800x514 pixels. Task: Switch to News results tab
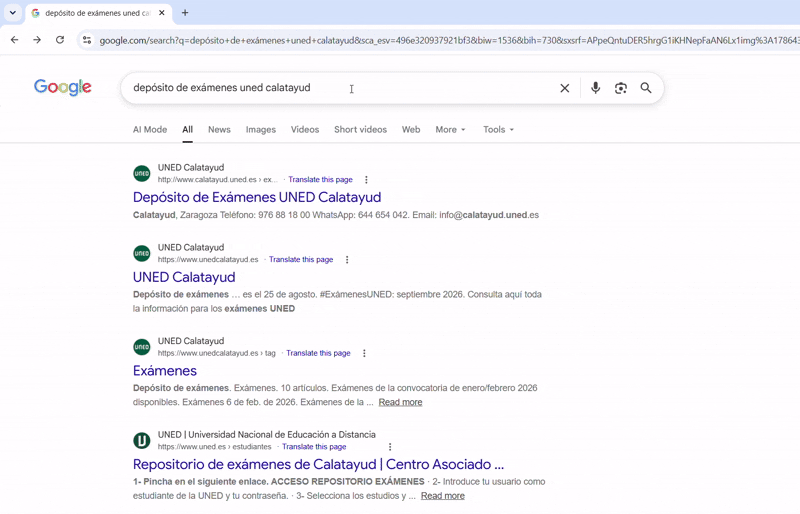(x=219, y=130)
